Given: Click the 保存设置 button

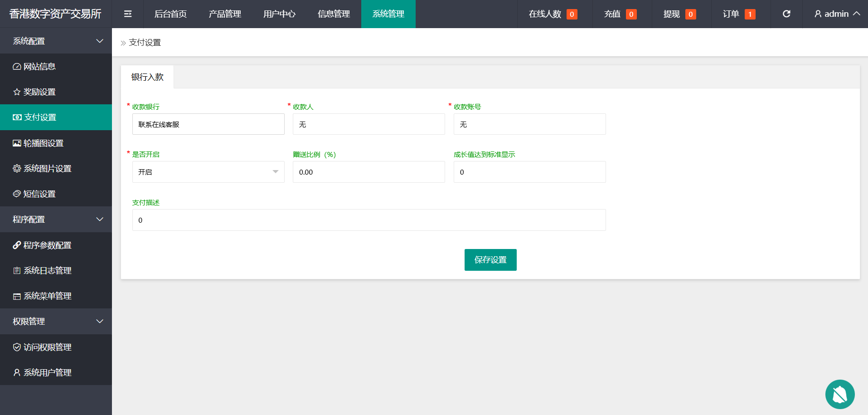Looking at the screenshot, I should click(490, 260).
